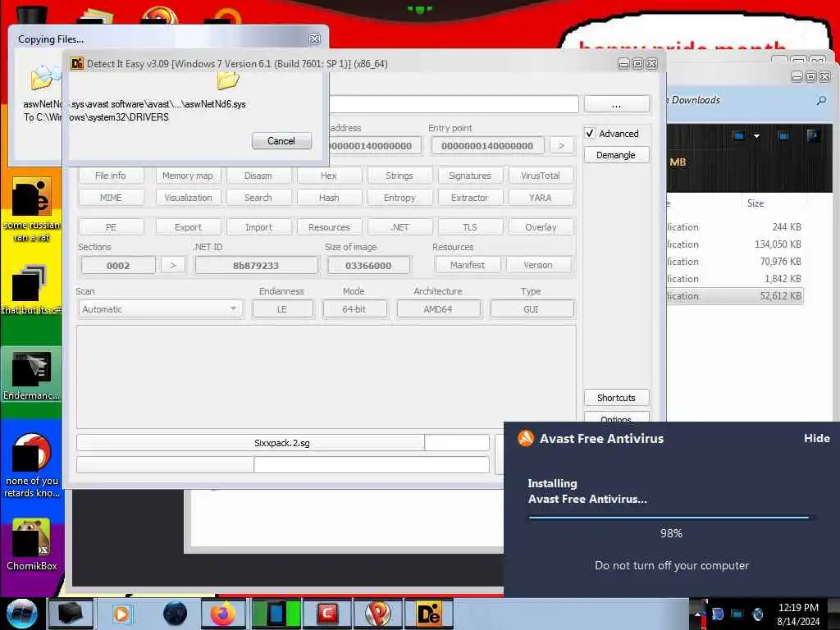The width and height of the screenshot is (840, 630).
Task: Open Firefox from the taskbar
Action: tap(223, 614)
